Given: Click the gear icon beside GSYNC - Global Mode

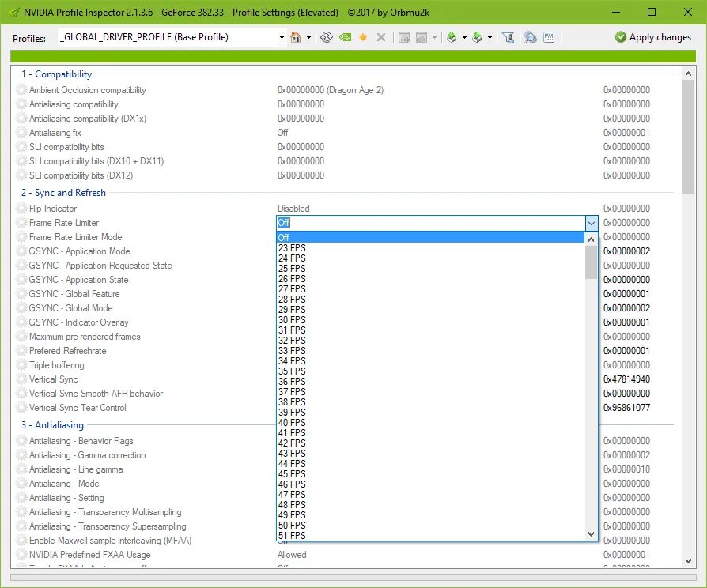Looking at the screenshot, I should coord(21,308).
